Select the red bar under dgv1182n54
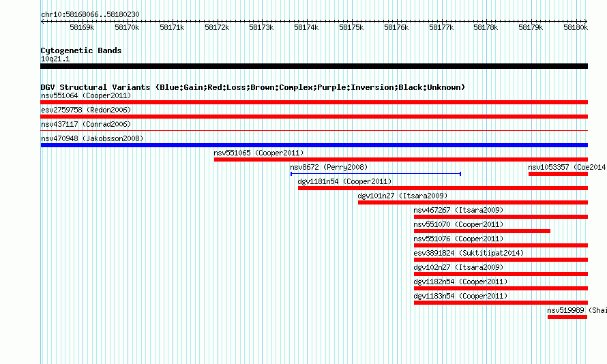 [x=501, y=288]
